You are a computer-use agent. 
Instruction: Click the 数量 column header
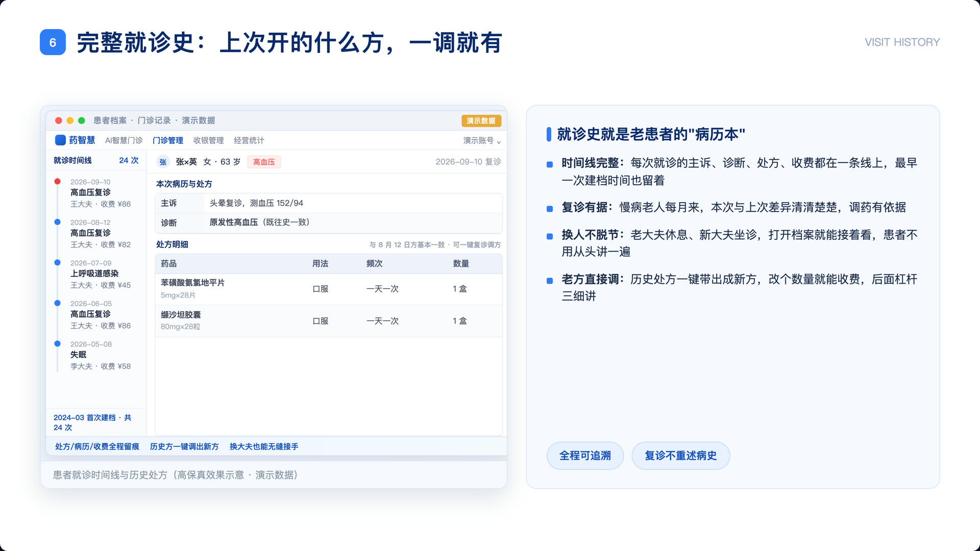461,264
